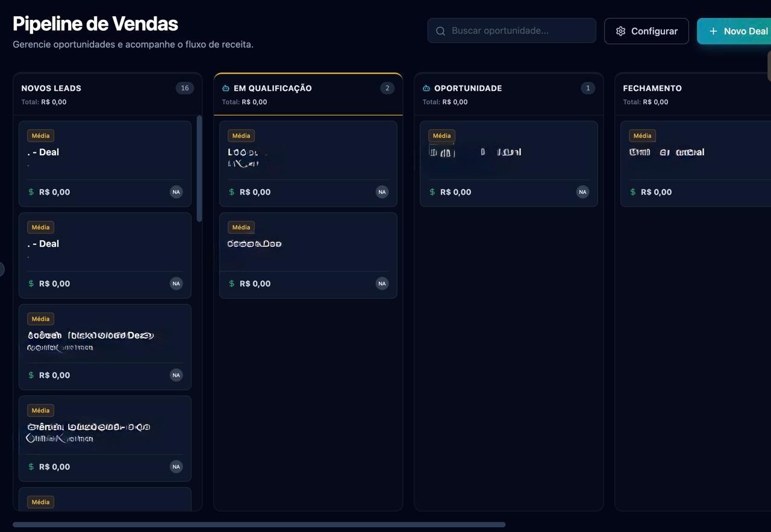Click NA avatar on second '. - Deal' card
Viewport: 771px width, 532px height.
click(176, 284)
